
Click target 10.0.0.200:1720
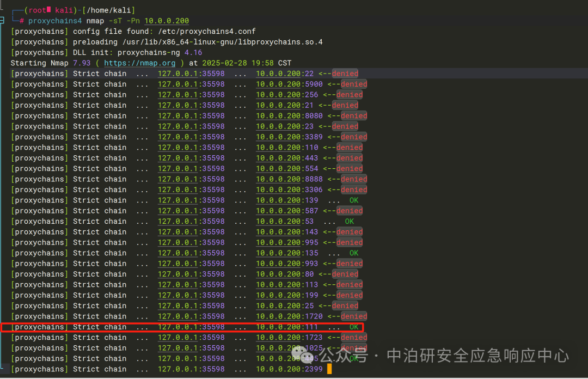click(289, 316)
